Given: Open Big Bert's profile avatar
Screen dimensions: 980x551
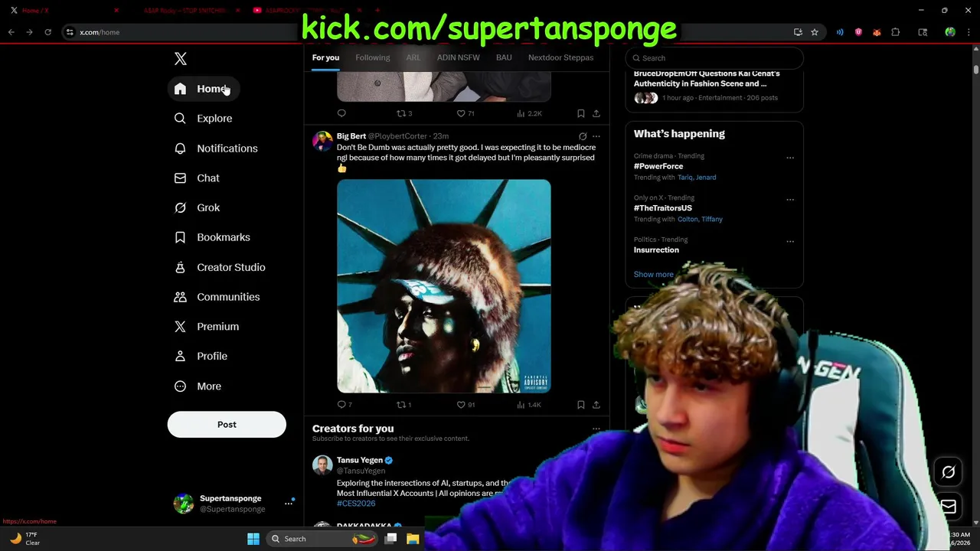Looking at the screenshot, I should [x=322, y=142].
